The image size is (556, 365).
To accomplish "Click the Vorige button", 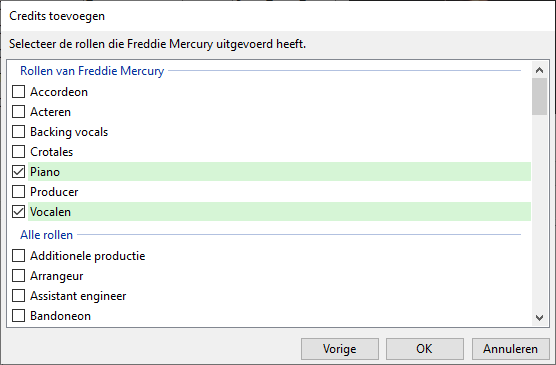I will coord(340,349).
